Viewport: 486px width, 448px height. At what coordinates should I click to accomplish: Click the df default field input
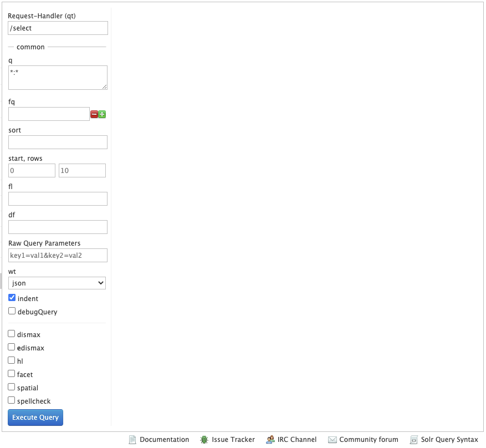58,227
